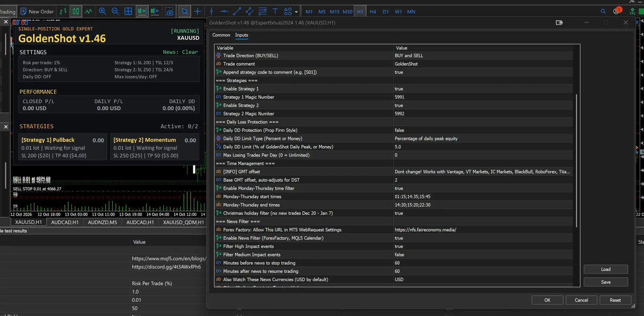Switch timeframe to W1
This screenshot has width=644, height=316.
click(x=398, y=11)
